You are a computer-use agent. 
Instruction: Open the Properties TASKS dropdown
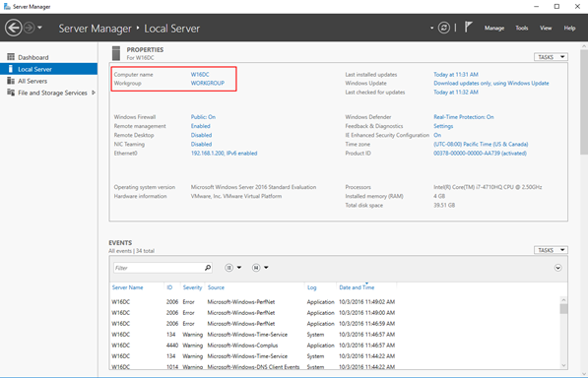pos(551,57)
